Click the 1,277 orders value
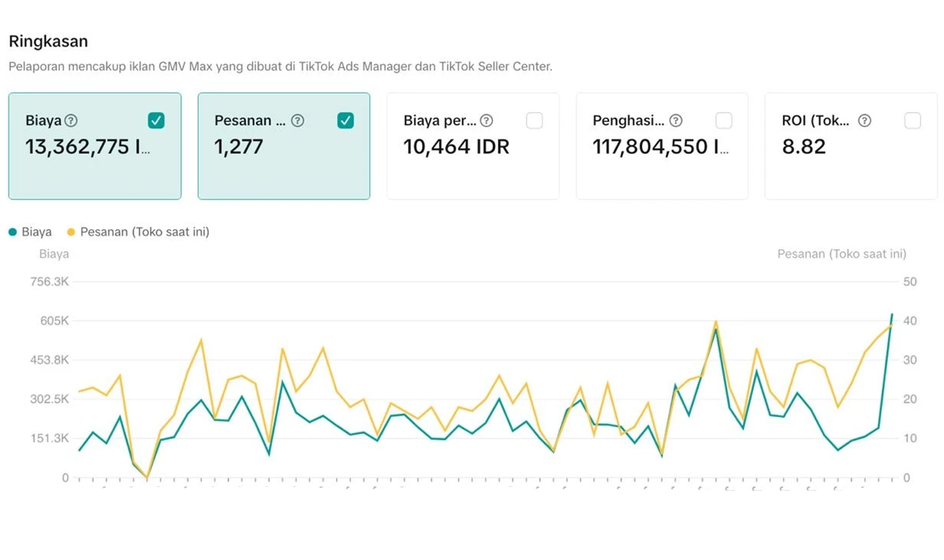 click(238, 147)
